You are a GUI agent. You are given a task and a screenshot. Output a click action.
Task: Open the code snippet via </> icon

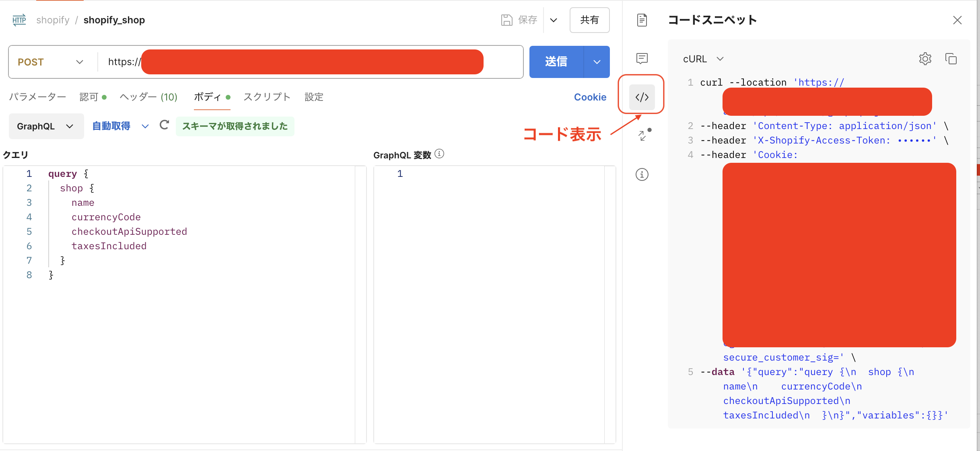pos(641,96)
